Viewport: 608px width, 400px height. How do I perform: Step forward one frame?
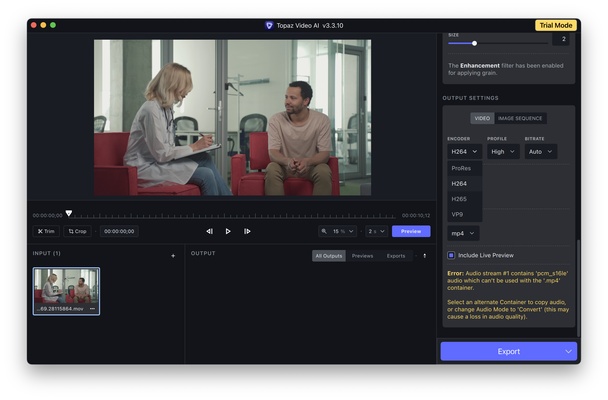click(247, 231)
